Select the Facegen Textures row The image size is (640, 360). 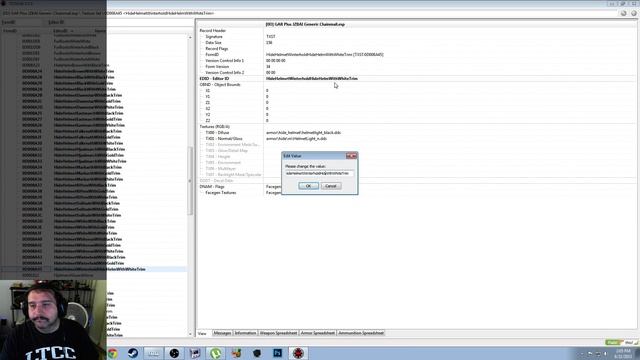point(220,193)
